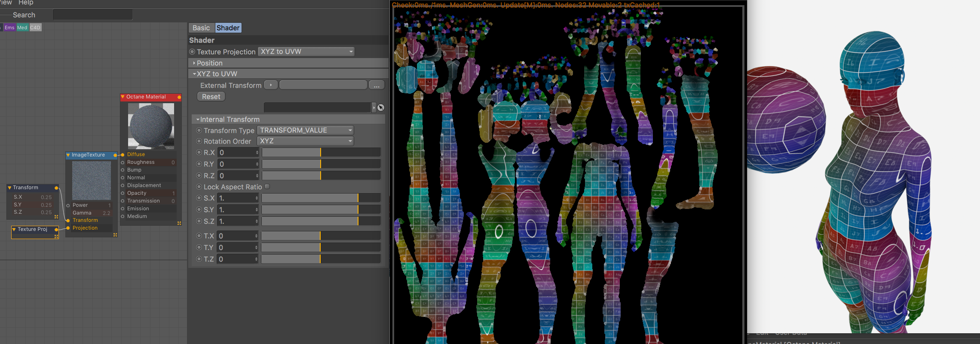This screenshot has width=980, height=344.
Task: Click the Transform node output port
Action: click(x=56, y=188)
